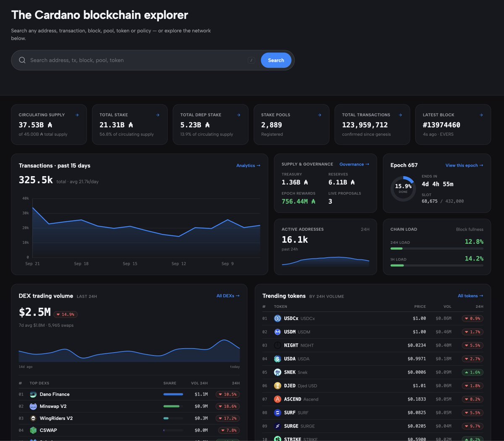504x441 pixels.
Task: Click total transactions count 123,959,712
Action: pos(365,125)
